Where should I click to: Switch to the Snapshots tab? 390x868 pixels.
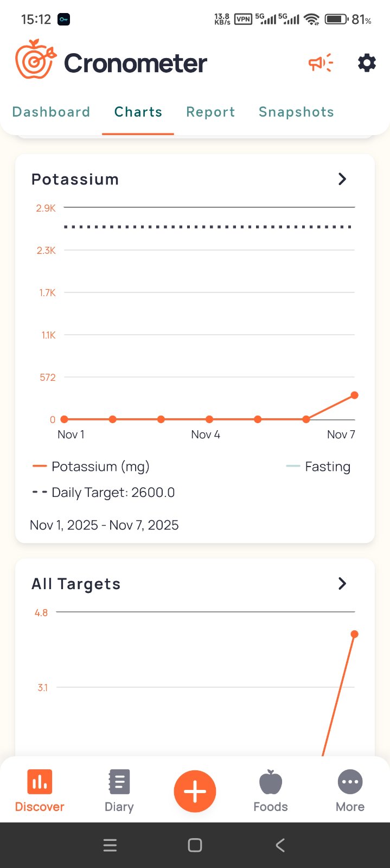coord(296,112)
